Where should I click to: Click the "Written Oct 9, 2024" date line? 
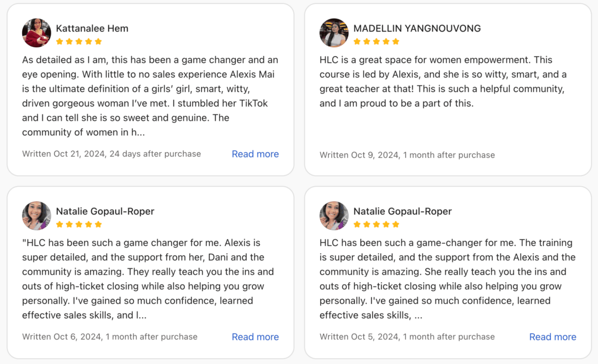point(407,155)
